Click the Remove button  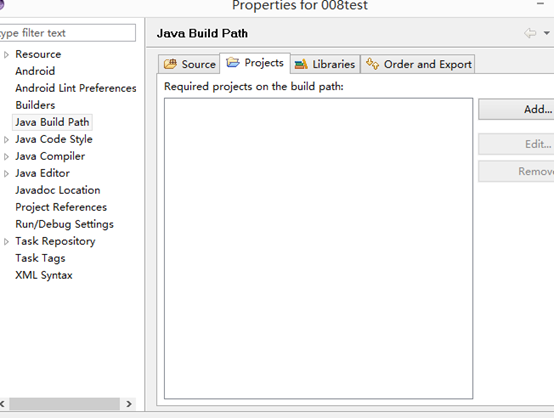[x=516, y=171]
